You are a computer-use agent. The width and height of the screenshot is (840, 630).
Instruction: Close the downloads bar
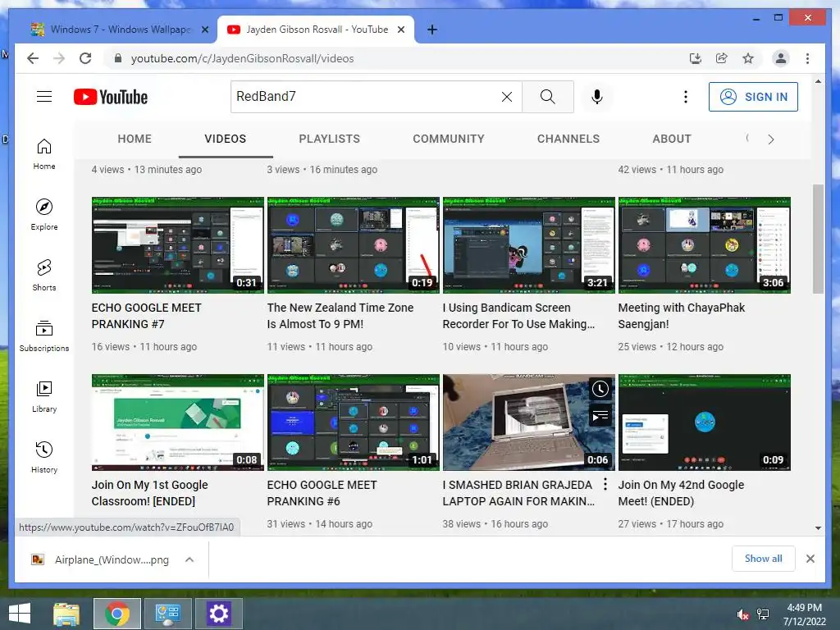(x=810, y=559)
